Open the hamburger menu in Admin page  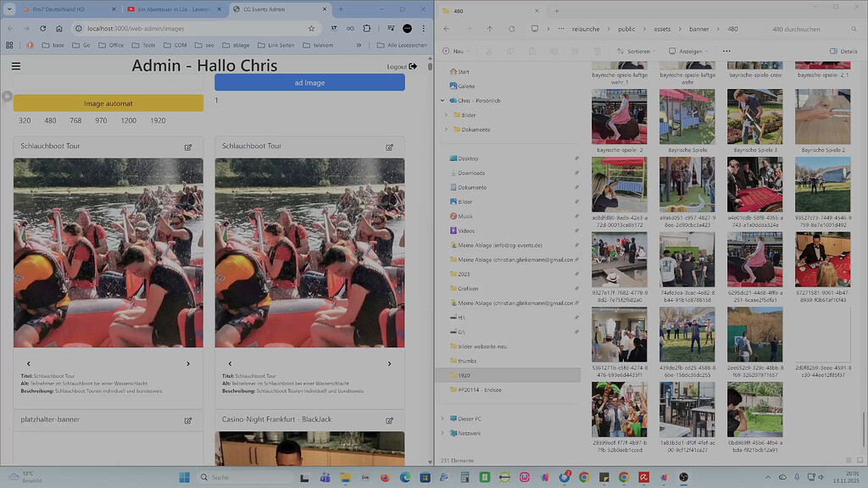(x=16, y=66)
